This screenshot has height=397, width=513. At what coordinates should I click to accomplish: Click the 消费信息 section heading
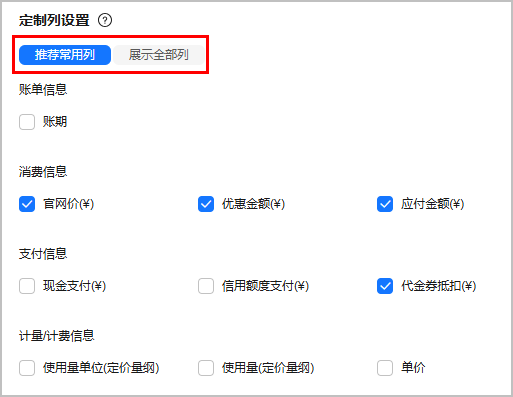43,172
